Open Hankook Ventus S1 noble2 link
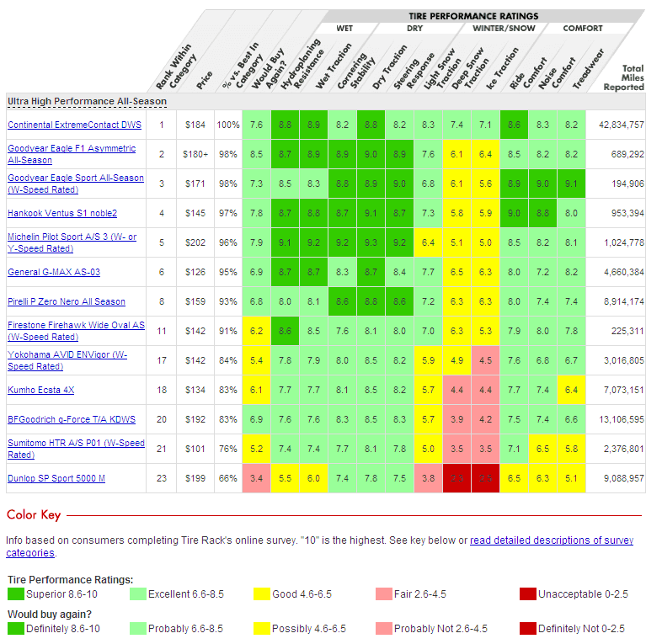 pos(62,213)
